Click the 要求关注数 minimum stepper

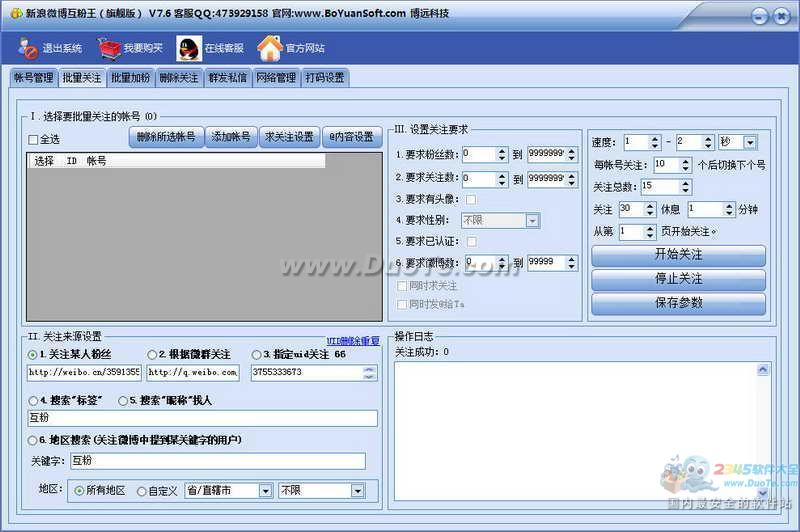(x=502, y=179)
